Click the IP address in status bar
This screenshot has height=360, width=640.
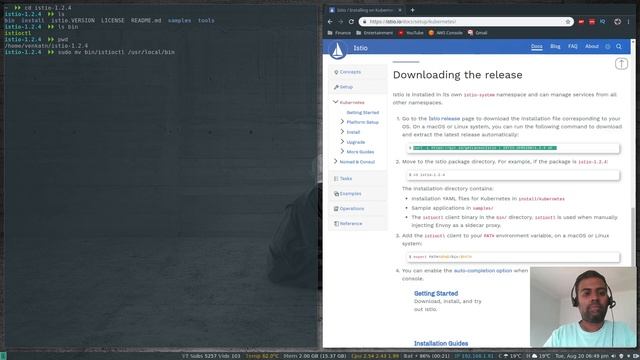[474, 356]
